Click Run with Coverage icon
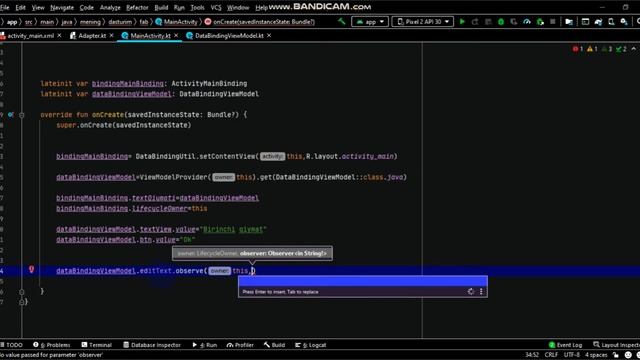The width and height of the screenshot is (640, 360). [x=514, y=22]
